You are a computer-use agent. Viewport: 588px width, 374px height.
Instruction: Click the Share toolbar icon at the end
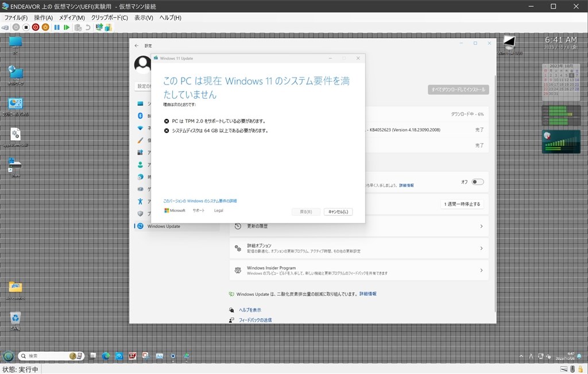[x=109, y=28]
